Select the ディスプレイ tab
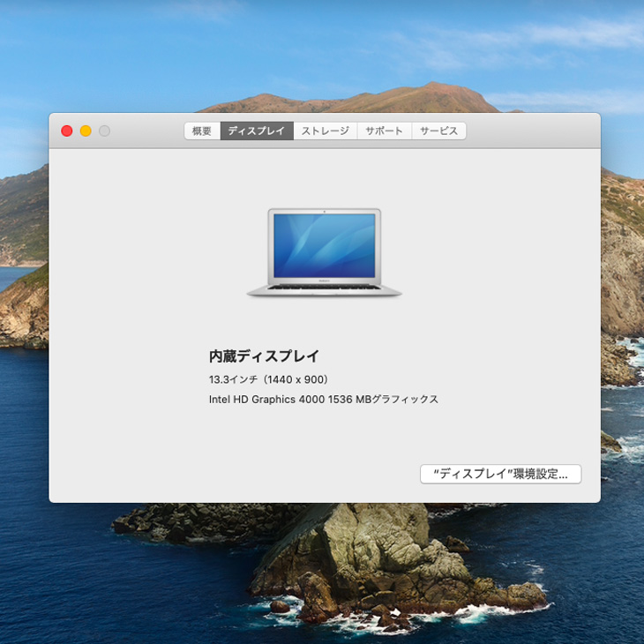 pos(257,131)
